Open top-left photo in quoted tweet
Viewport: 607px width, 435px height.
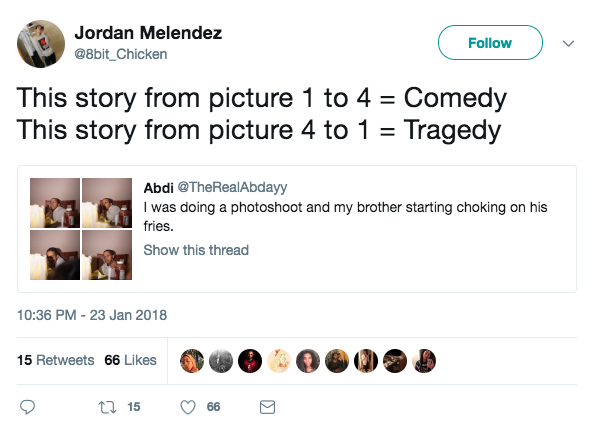click(54, 202)
